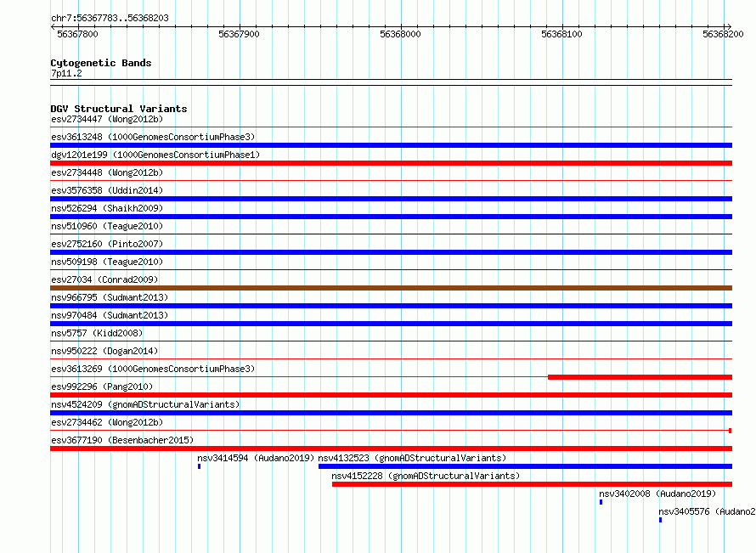
Task: Click the nsv4524209 blue variant bar
Action: (391, 413)
